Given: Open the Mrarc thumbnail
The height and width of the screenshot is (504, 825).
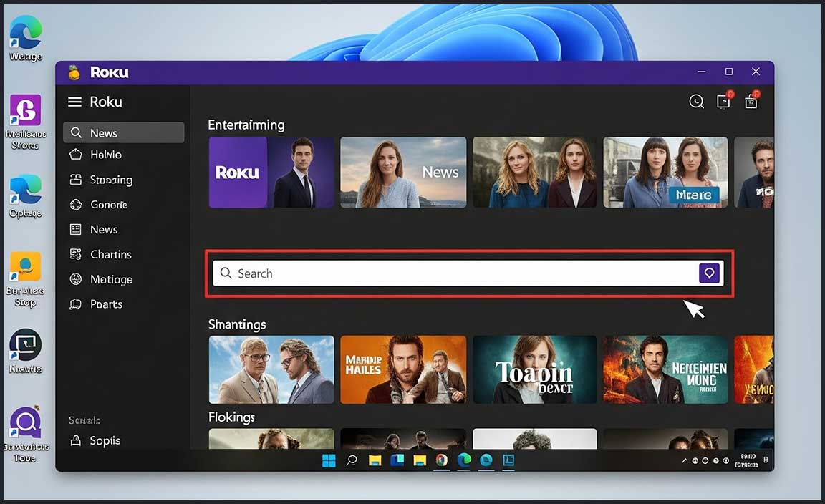Looking at the screenshot, I should (665, 173).
